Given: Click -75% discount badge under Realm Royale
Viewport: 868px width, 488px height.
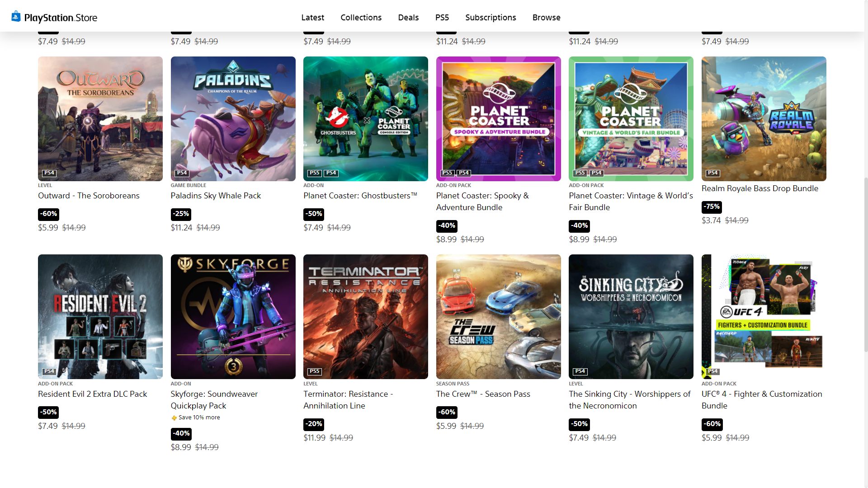Looking at the screenshot, I should click(x=712, y=207).
